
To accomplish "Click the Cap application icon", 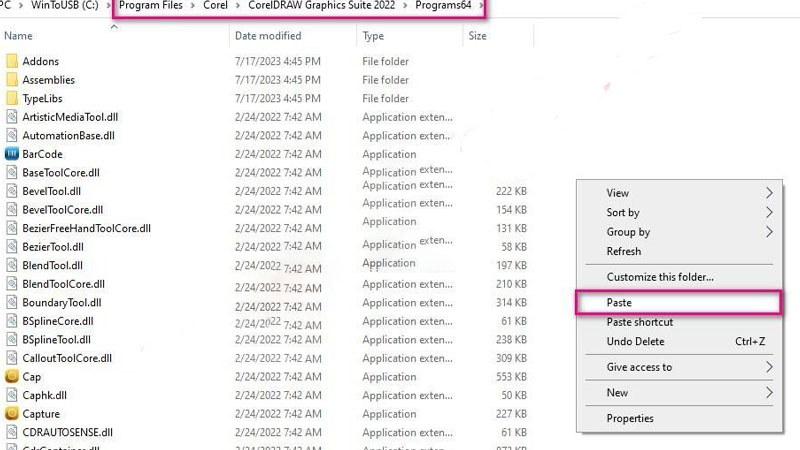I will point(12,377).
